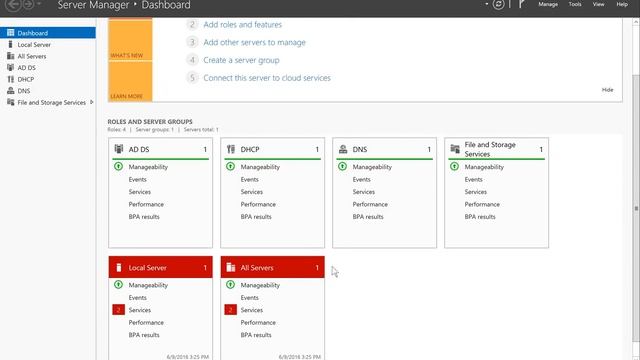Open the LEARN MORE orange panel
The height and width of the screenshot is (360, 640).
point(130,81)
